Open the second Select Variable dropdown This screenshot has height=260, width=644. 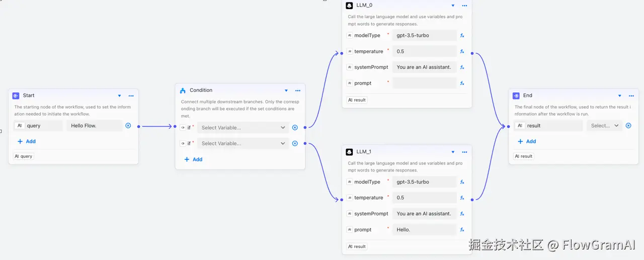(x=244, y=144)
